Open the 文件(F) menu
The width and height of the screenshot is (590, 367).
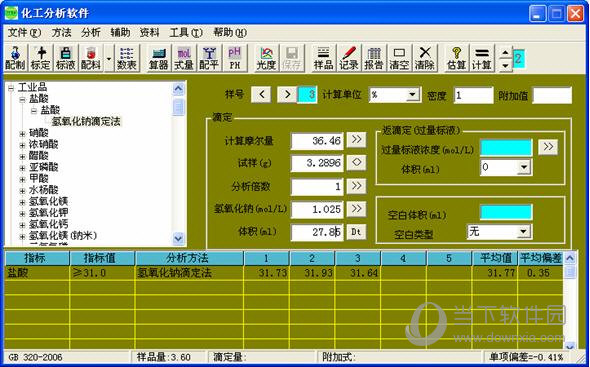[24, 32]
